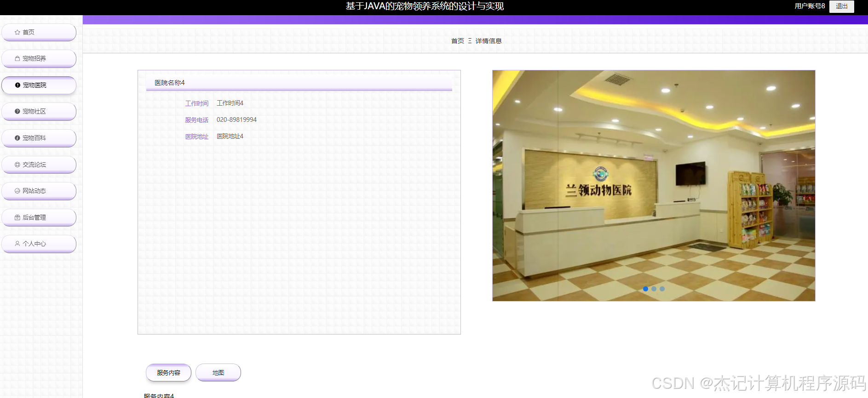Click 首页 in the breadcrumb
Image resolution: width=868 pixels, height=398 pixels.
coord(457,41)
